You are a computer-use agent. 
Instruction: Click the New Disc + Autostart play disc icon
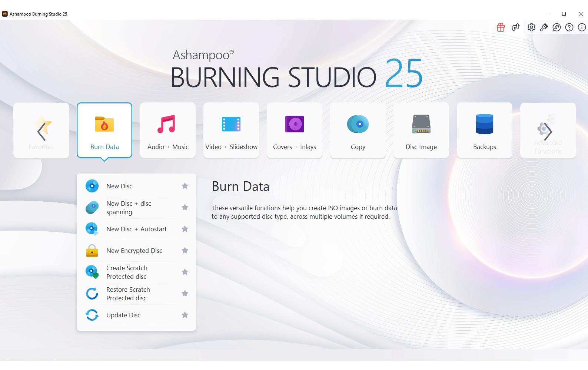(92, 229)
